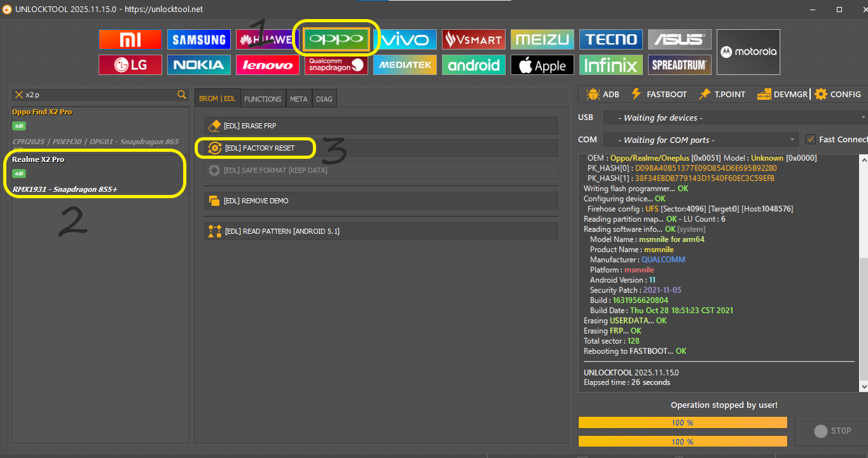Open the Infinix brand section
The image size is (868, 458).
click(x=611, y=65)
